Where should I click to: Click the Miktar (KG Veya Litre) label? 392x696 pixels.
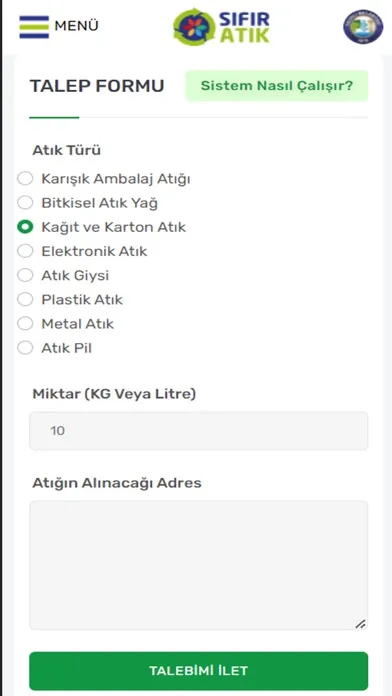coord(114,394)
